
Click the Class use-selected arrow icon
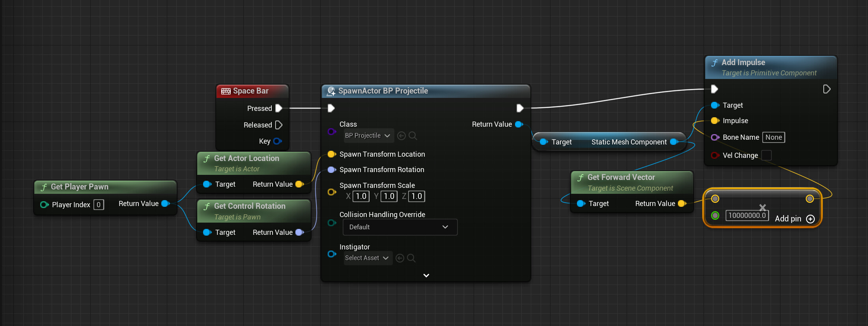click(x=401, y=136)
